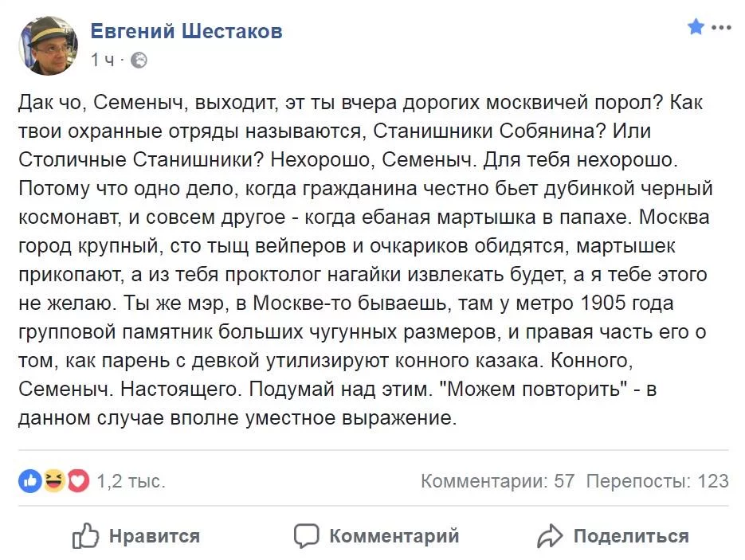
Task: Open the Перепосты: 123 shares list
Action: (x=657, y=481)
